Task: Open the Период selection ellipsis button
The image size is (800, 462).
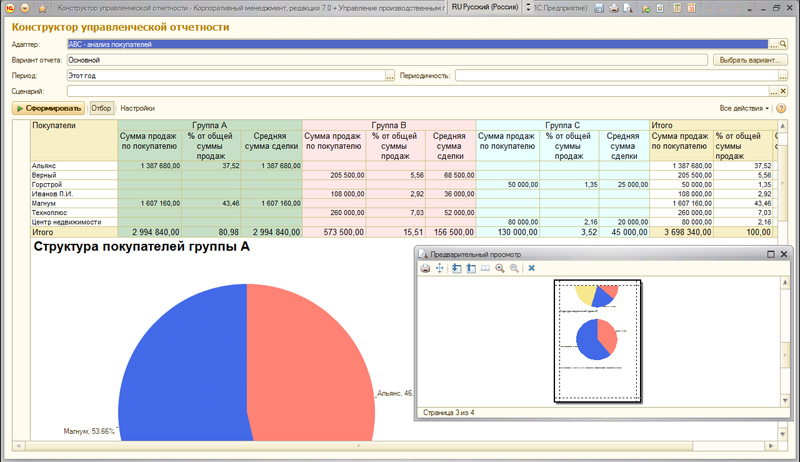Action: pos(389,75)
